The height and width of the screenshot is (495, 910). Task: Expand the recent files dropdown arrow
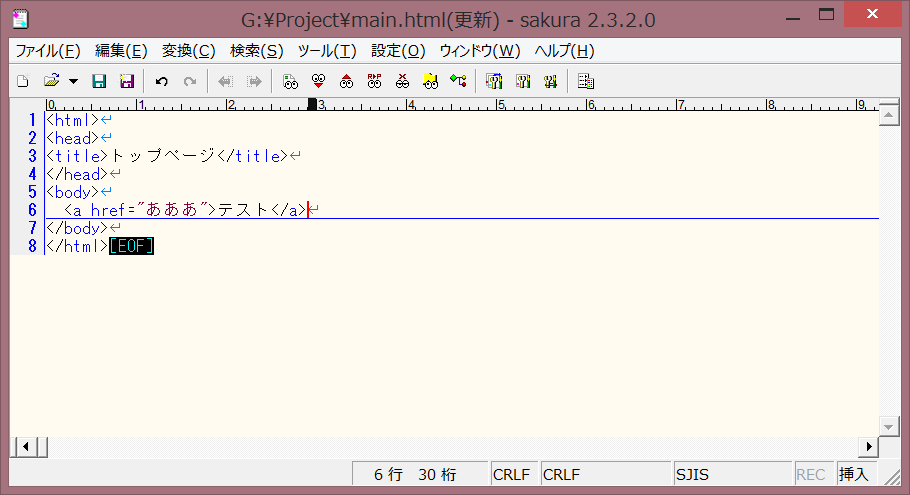73,81
